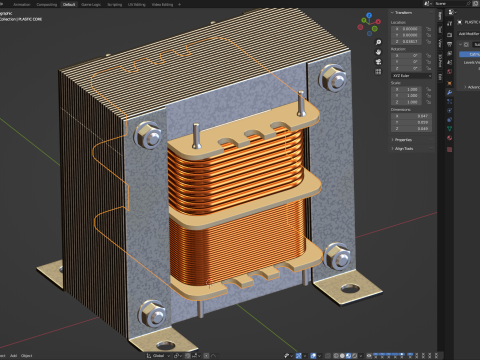The height and width of the screenshot is (360, 480).
Task: Open the View Layer properties tab icon
Action: (450, 53)
